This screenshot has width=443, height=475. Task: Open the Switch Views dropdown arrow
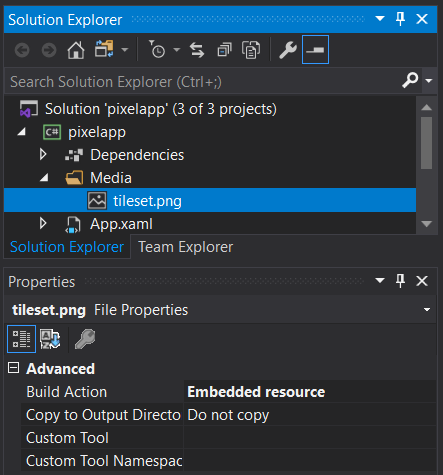tap(125, 50)
